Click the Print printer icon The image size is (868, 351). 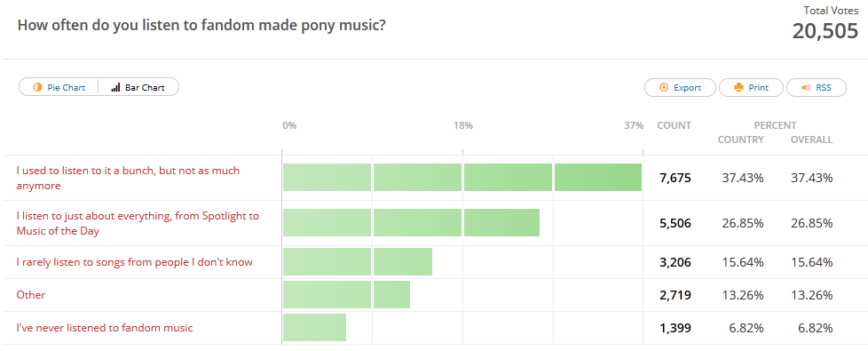(738, 88)
